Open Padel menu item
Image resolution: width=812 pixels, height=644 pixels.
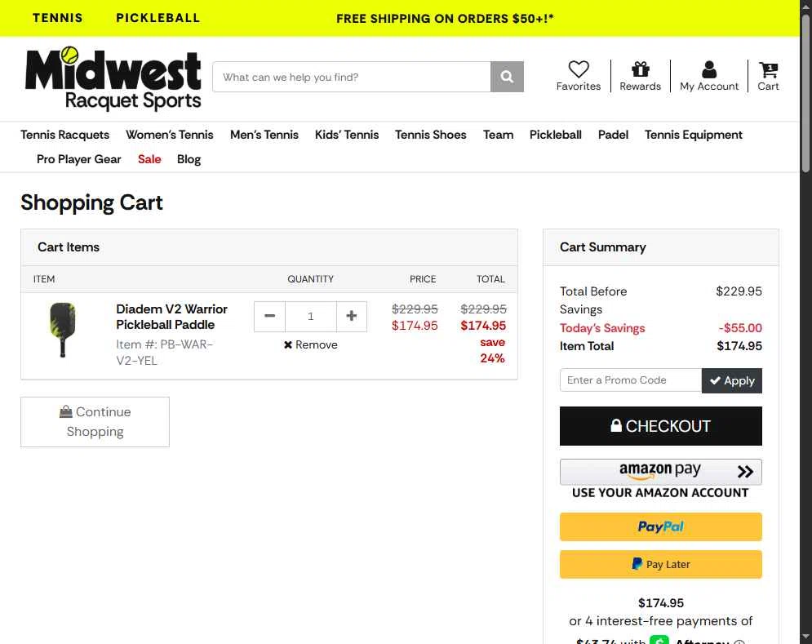coord(613,135)
